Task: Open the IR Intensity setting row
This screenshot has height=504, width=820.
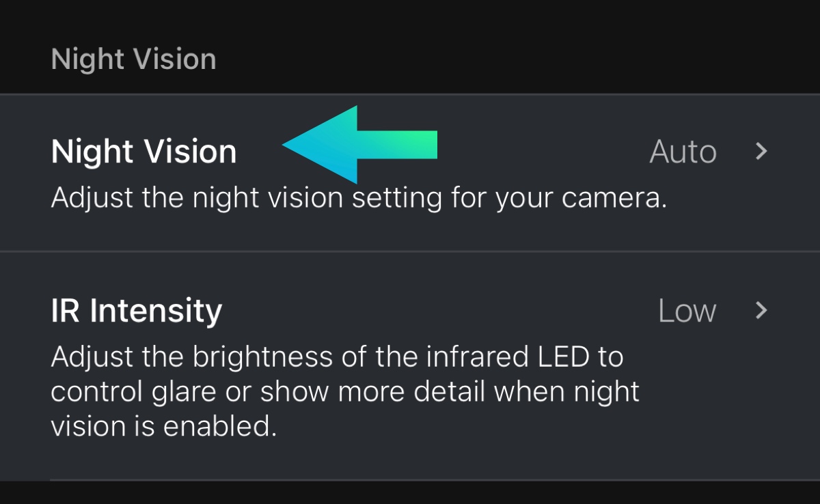Action: click(x=410, y=365)
